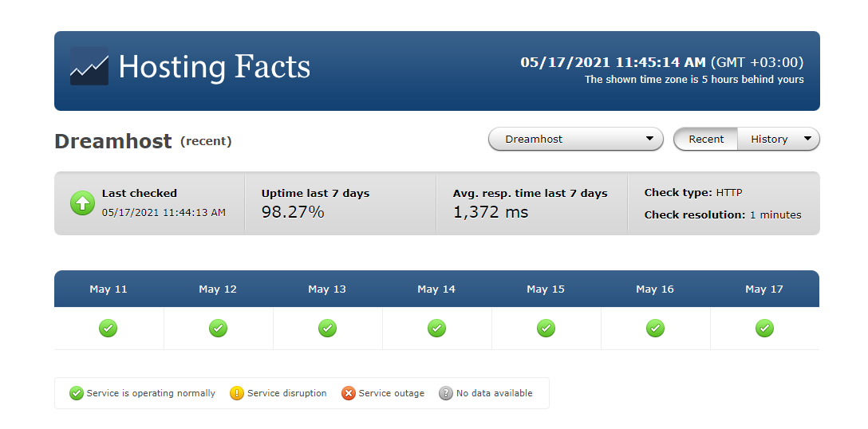Screen dimensions: 868x429
Task: Click the Avg. resp. time last 7 days label
Action: click(531, 194)
